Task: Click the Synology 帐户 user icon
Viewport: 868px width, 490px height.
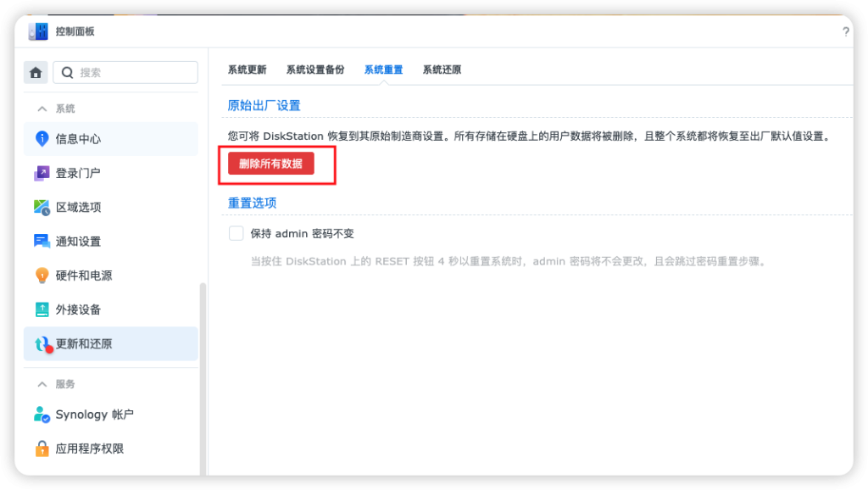Action: pos(42,415)
